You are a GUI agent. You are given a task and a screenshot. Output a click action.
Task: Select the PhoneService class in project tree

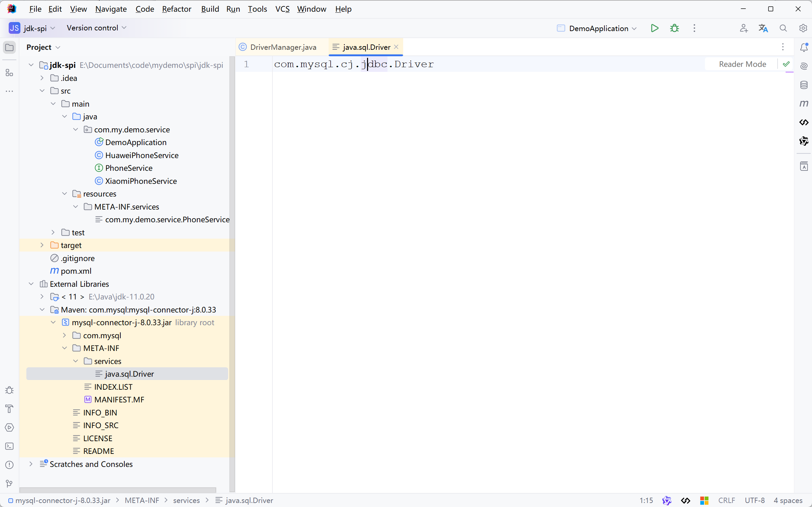pos(129,168)
